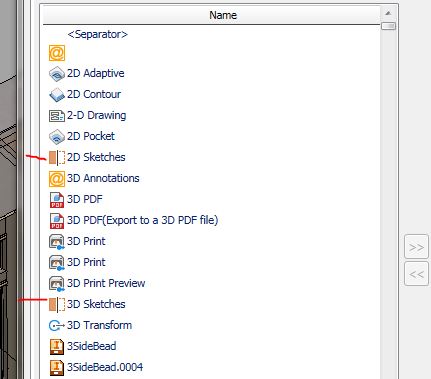Select the 2D Pocket icon
Image resolution: width=431 pixels, height=379 pixels.
[57, 137]
